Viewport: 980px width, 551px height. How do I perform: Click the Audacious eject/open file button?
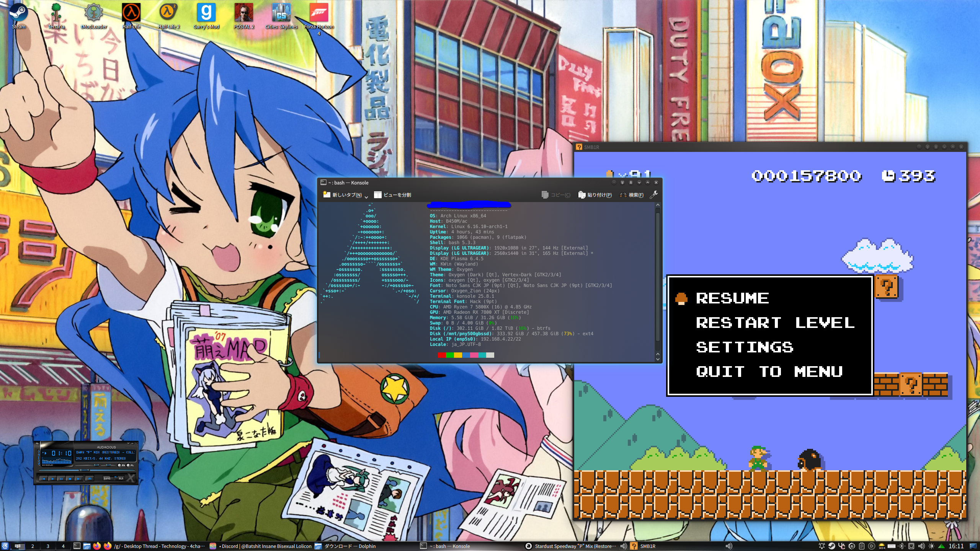[90, 479]
